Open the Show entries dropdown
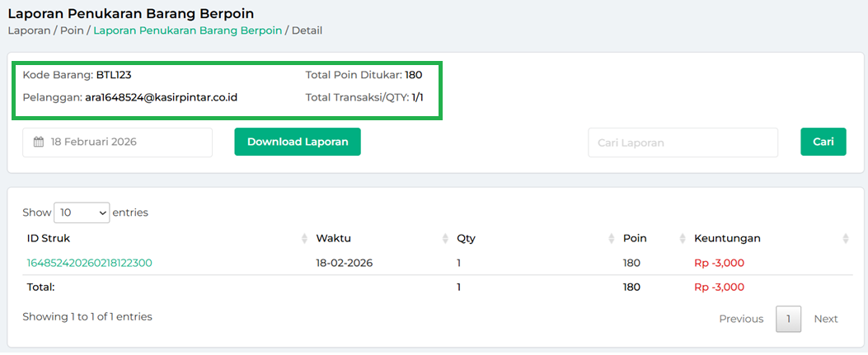Image resolution: width=868 pixels, height=355 pixels. coord(82,213)
